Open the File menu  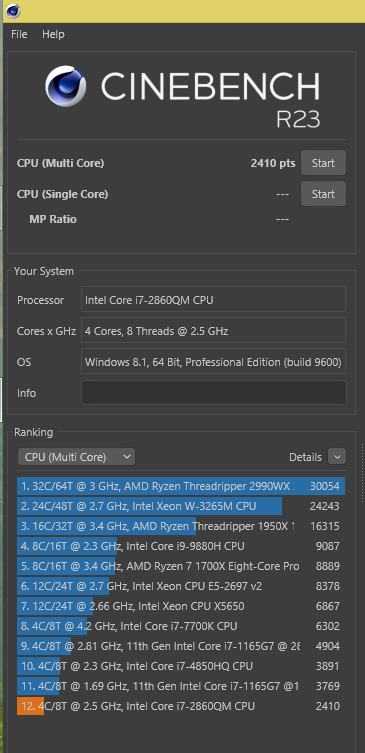click(x=19, y=34)
